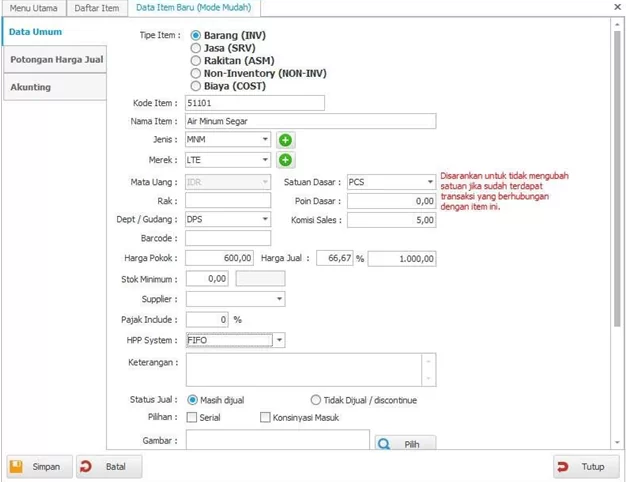The image size is (627, 482).
Task: Open the Satuan Dasar dropdown
Action: pyautogui.click(x=427, y=182)
